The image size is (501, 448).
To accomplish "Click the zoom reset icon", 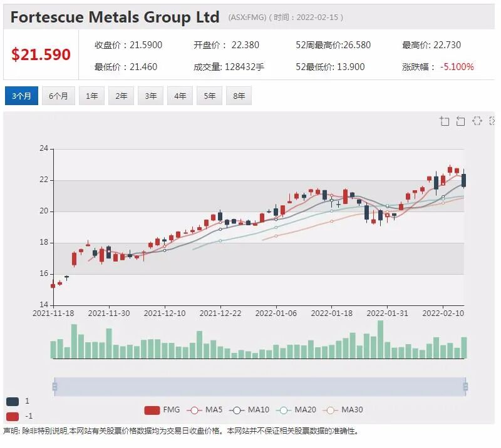I will [460, 121].
